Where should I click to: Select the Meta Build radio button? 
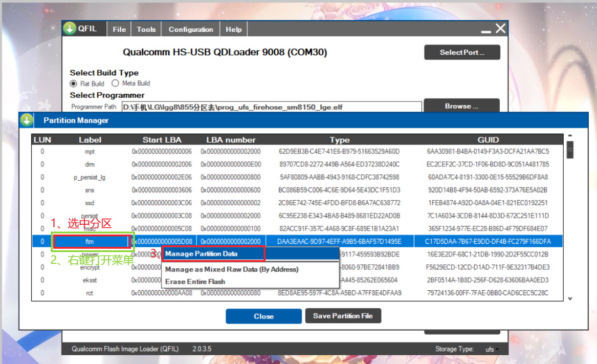115,84
